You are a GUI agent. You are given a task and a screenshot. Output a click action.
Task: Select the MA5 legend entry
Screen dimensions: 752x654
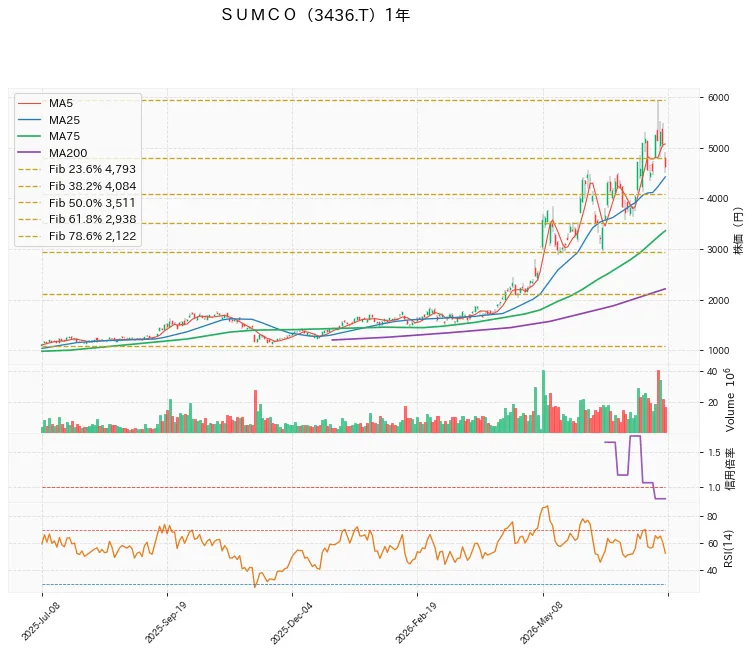45,103
